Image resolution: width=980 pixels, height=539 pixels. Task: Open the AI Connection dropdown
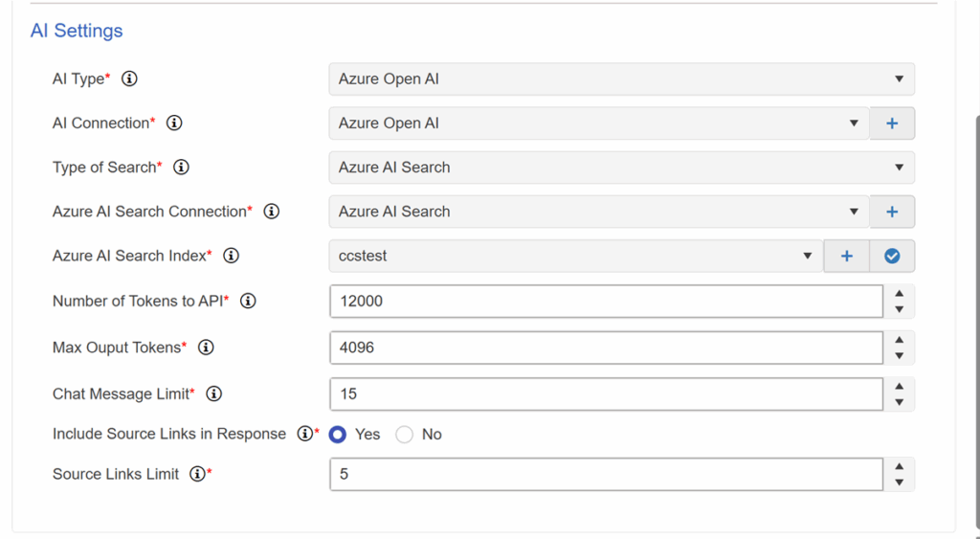(599, 124)
